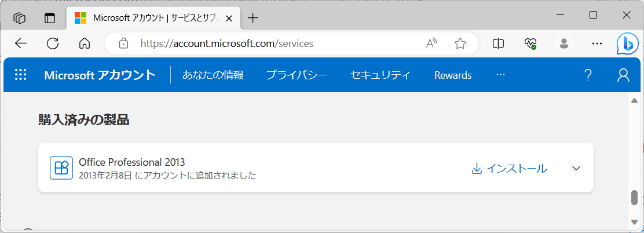
Task: Click Office Professional 2013 product icon
Action: click(61, 168)
